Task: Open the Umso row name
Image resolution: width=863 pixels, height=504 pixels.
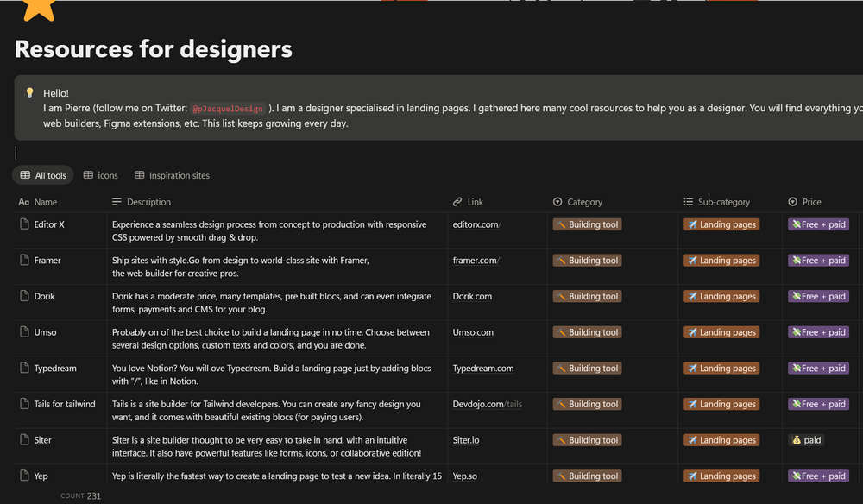Action: click(x=45, y=332)
